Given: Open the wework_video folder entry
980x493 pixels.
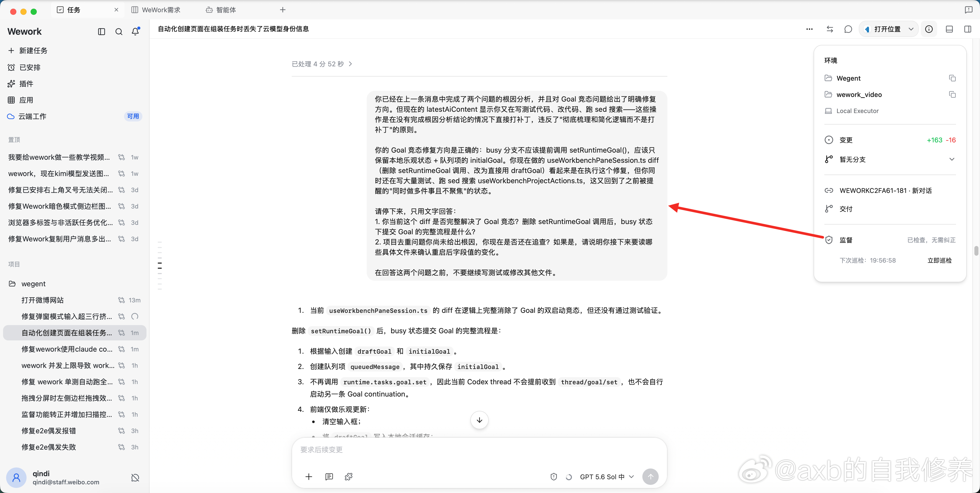Looking at the screenshot, I should click(853, 95).
